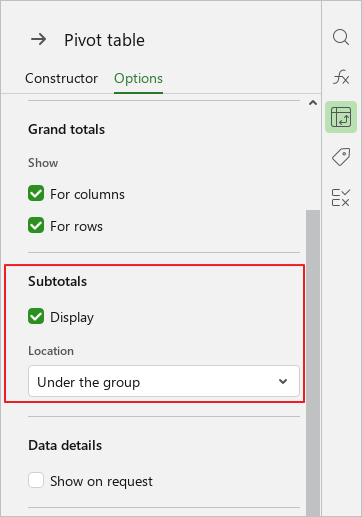Click the vertical scrollbar thumb

coord(313,362)
